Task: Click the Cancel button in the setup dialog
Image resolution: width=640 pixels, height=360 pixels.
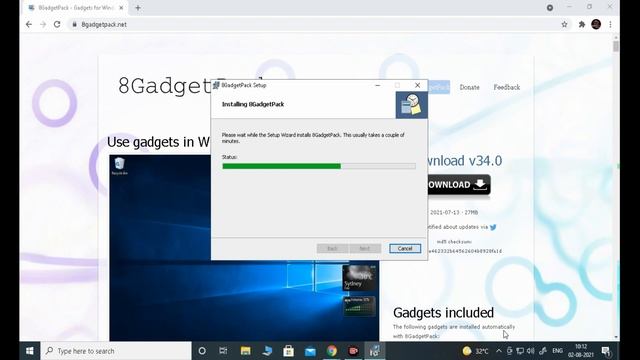Action: pos(404,249)
